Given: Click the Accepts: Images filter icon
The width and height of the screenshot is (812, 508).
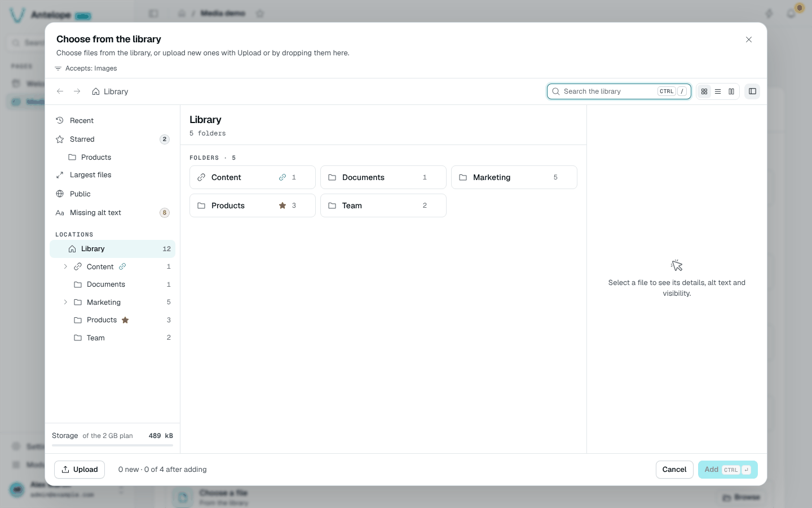Looking at the screenshot, I should (x=58, y=68).
